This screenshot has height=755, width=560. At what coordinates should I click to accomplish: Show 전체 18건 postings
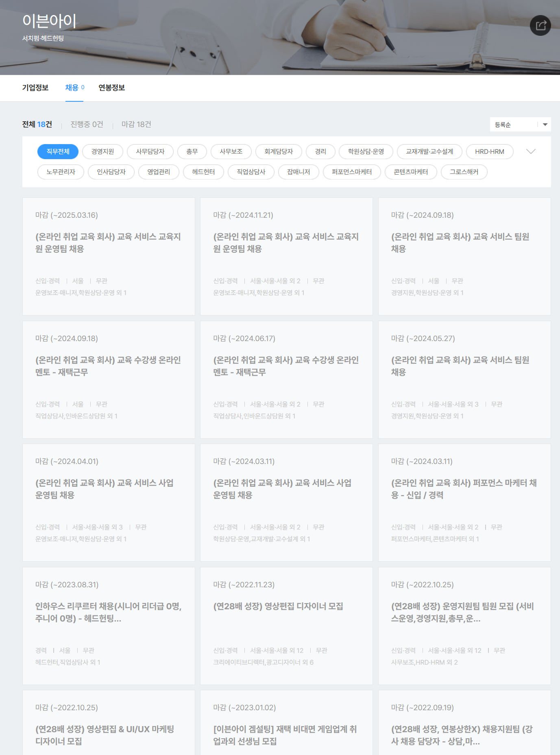pyautogui.click(x=37, y=124)
